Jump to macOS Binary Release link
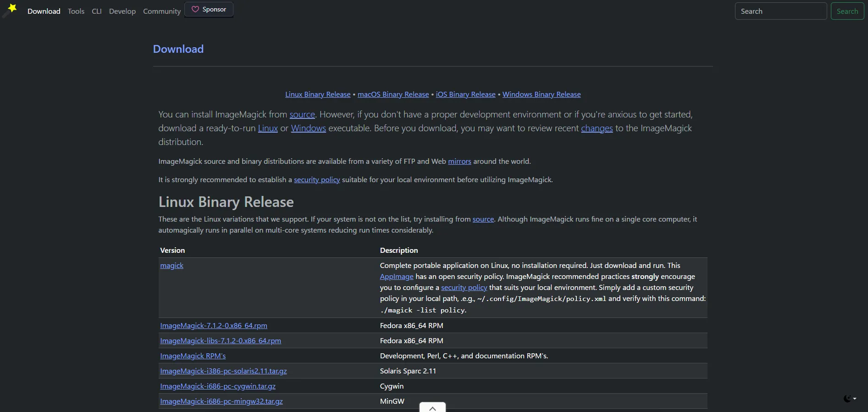Screen dimensions: 868x412 (393, 94)
